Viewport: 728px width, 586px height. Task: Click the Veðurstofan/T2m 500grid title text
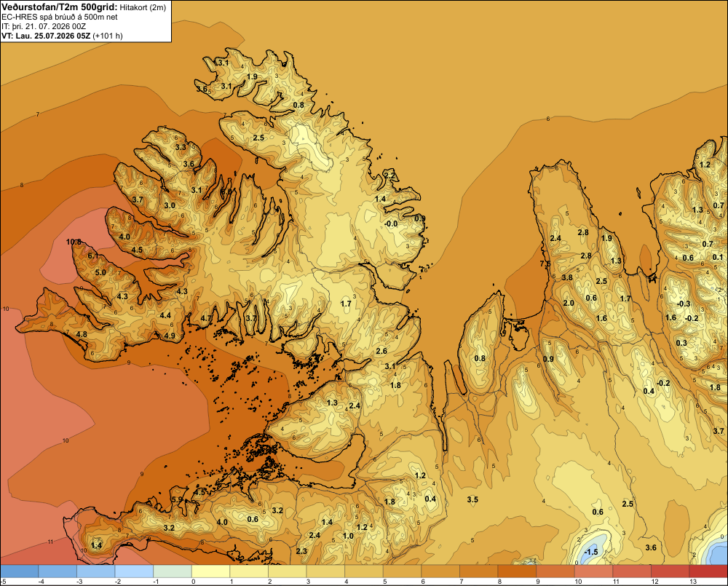[59, 7]
